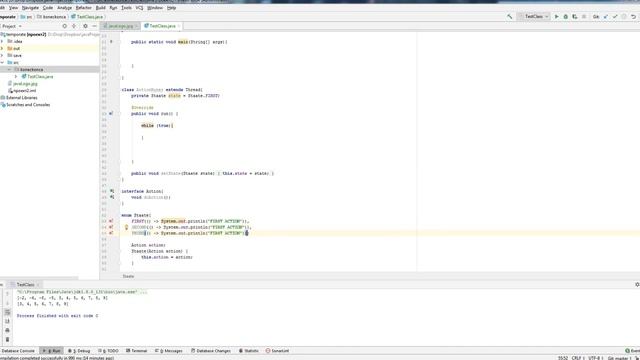Open the SonarLint tool window
Viewport: 640px width, 360px height.
278,351
